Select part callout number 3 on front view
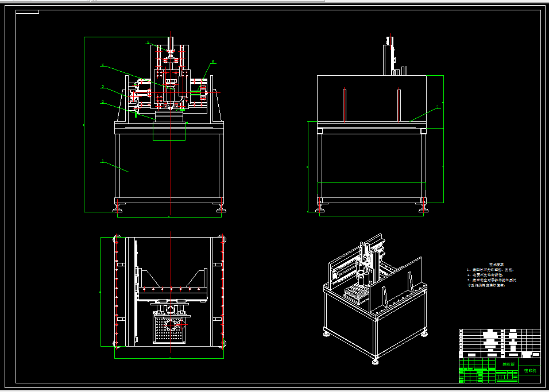Viewport: 549px width, 392px height. (103, 87)
